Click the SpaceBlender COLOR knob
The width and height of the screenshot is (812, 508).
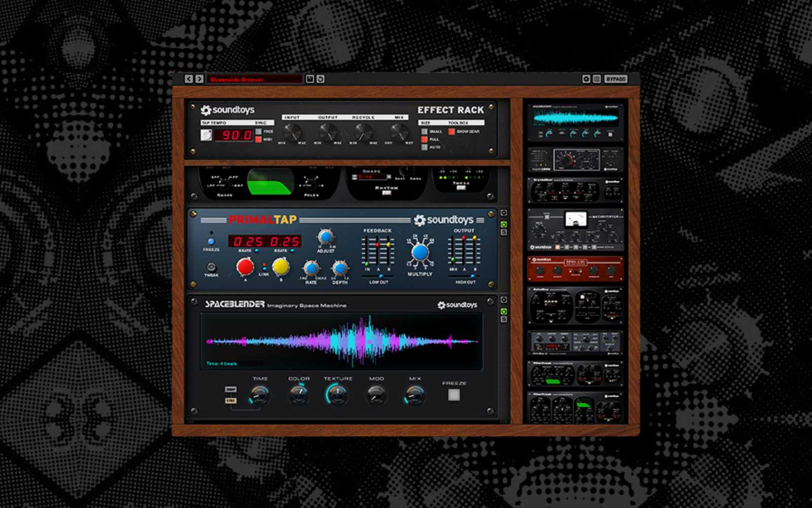299,395
